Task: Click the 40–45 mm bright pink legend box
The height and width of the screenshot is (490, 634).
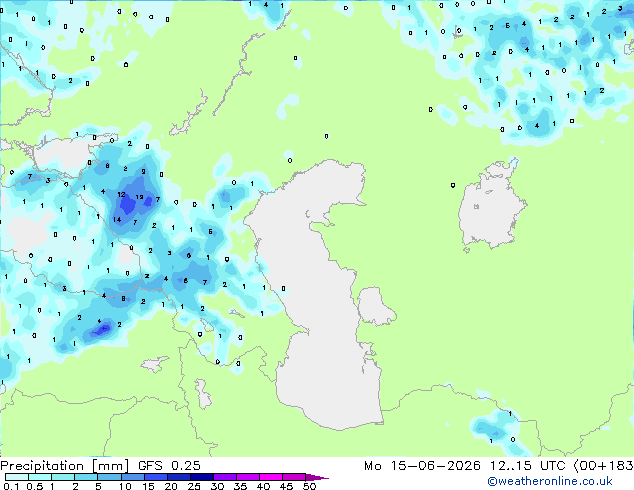Action: click(x=271, y=477)
